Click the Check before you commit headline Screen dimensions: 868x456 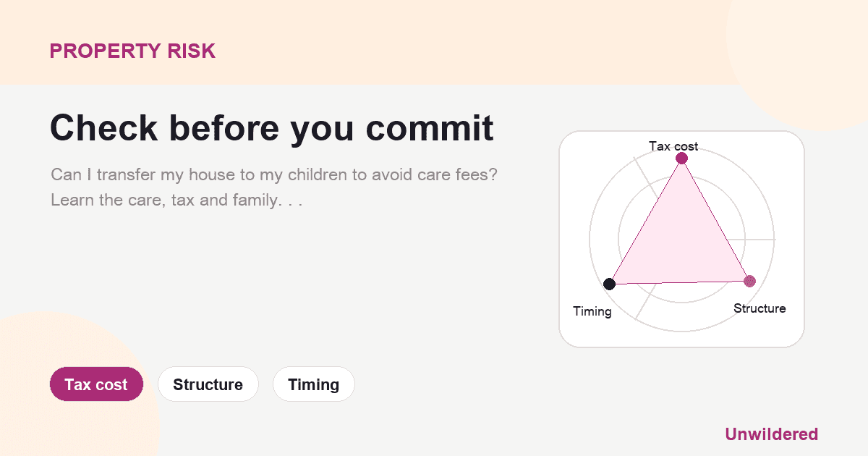coord(272,128)
